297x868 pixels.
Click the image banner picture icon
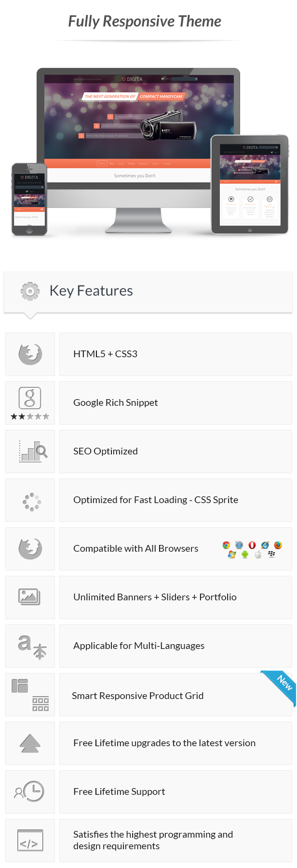click(x=29, y=597)
